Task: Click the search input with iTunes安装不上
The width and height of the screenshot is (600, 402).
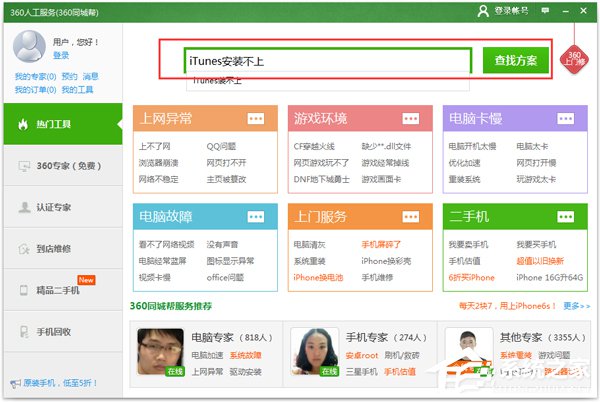Action: tap(327, 61)
